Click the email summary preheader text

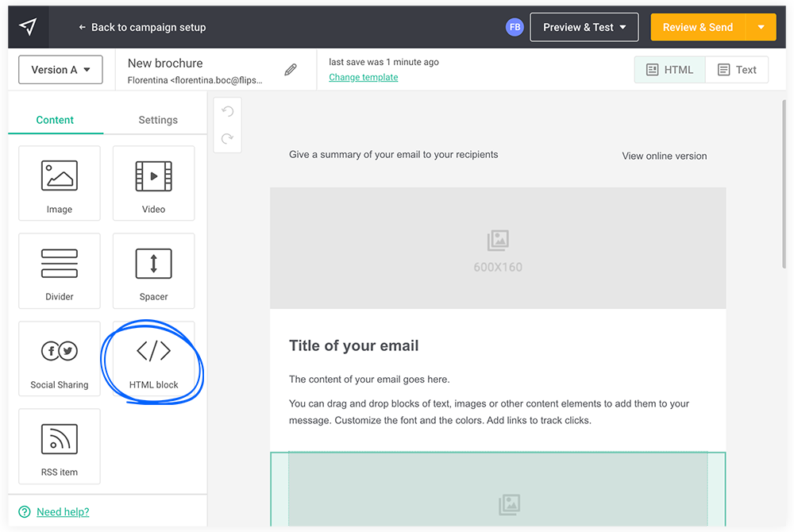click(394, 154)
